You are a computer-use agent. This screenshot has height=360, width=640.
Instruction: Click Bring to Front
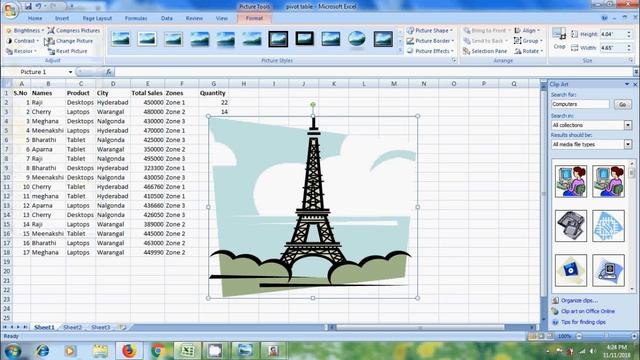487,31
